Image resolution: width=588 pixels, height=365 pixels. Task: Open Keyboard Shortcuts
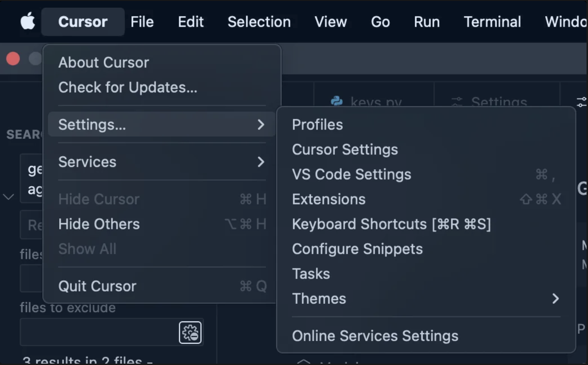426,224
